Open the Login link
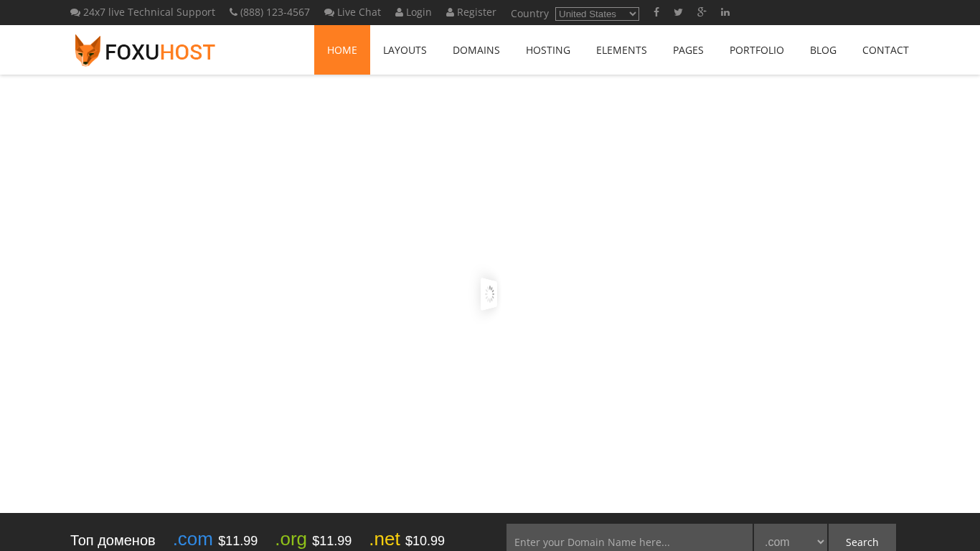The height and width of the screenshot is (551, 980). [x=413, y=12]
